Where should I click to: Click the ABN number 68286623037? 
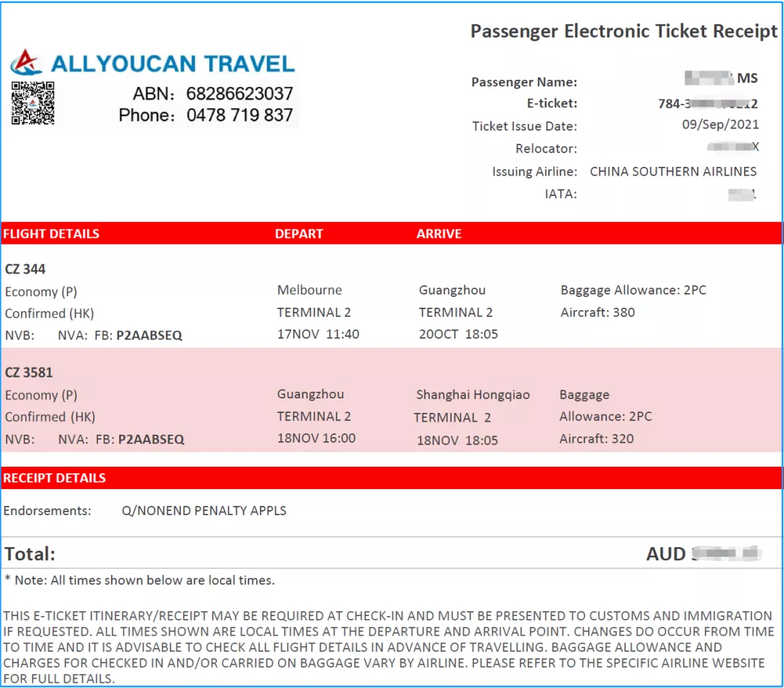click(240, 94)
